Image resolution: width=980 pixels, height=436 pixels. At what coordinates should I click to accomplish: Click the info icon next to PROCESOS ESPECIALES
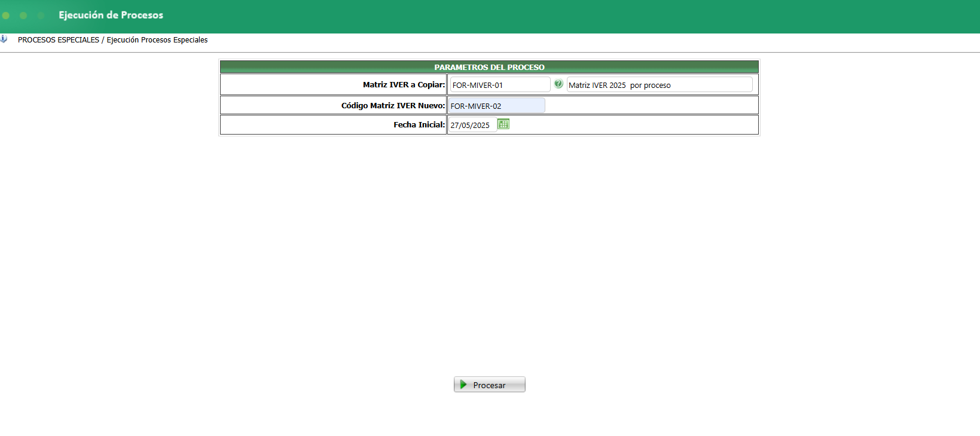point(4,39)
